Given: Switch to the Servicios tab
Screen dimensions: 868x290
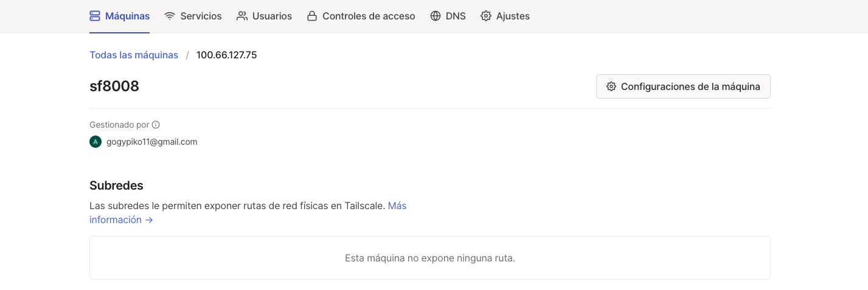Looking at the screenshot, I should pyautogui.click(x=201, y=16).
